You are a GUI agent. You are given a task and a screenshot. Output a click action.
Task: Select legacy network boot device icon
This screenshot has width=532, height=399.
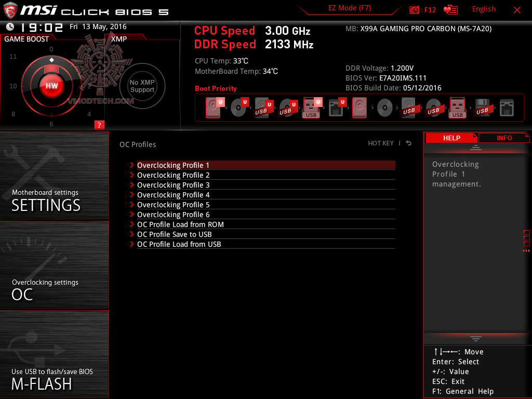507,108
